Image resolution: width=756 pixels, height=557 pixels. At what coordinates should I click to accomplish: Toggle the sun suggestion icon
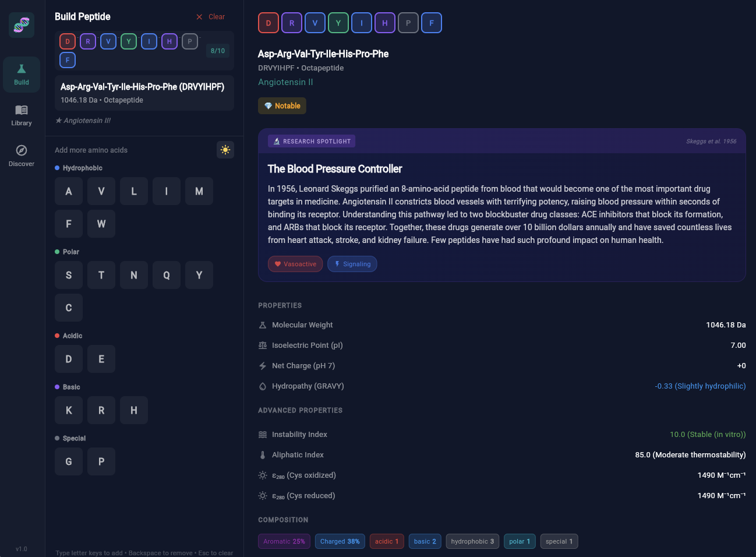(225, 150)
